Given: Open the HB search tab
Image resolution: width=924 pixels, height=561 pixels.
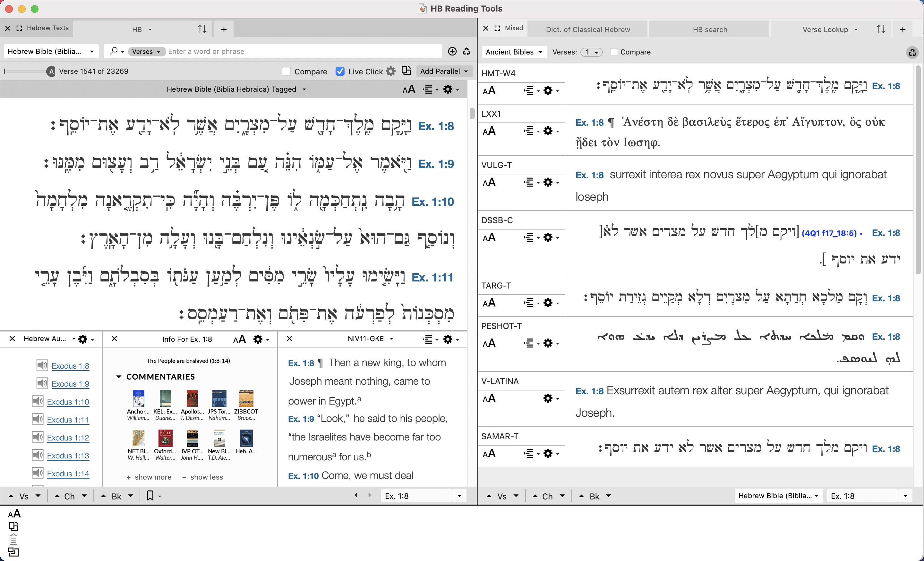Looking at the screenshot, I should [709, 29].
